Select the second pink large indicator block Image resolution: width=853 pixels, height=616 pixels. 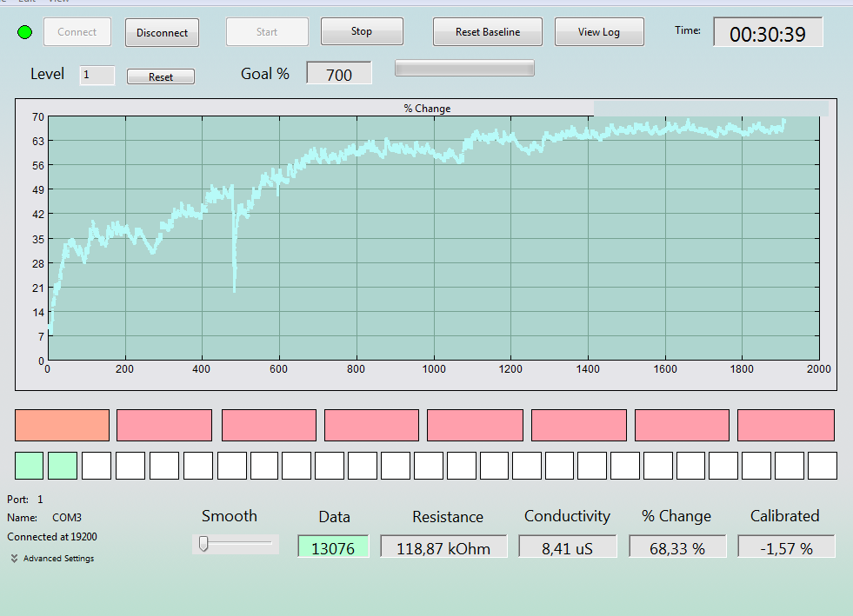[x=269, y=425]
